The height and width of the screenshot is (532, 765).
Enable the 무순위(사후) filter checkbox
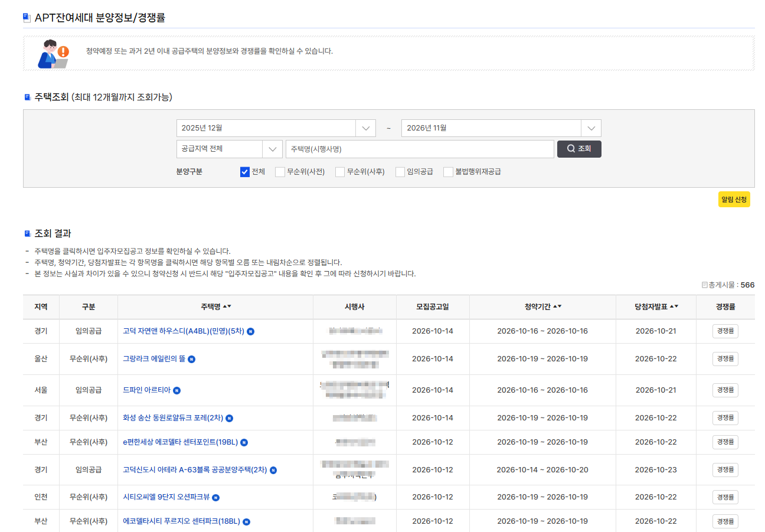click(339, 172)
